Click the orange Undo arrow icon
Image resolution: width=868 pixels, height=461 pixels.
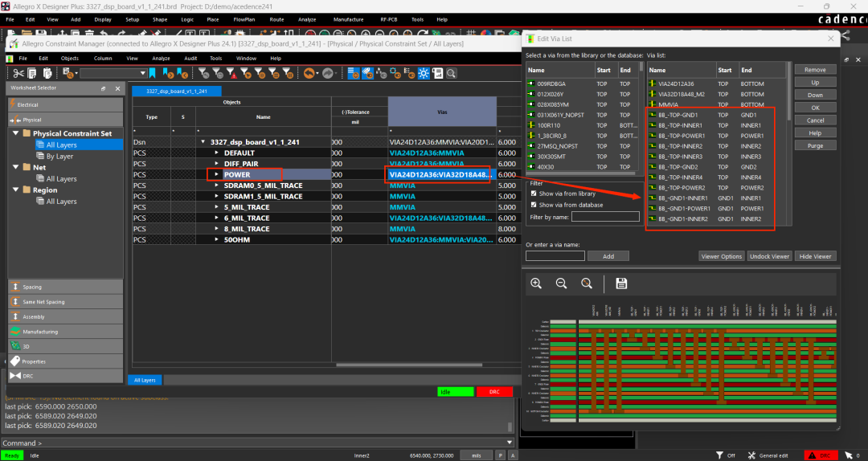tap(309, 73)
